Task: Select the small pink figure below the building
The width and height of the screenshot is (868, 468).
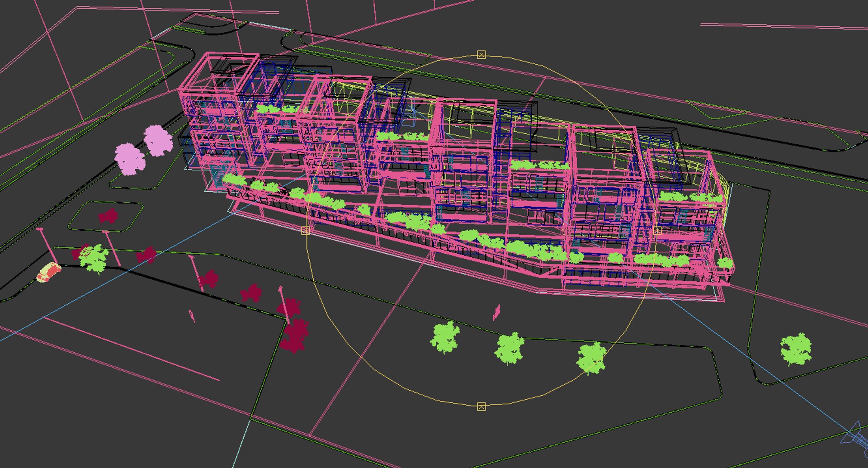Action: (x=496, y=312)
